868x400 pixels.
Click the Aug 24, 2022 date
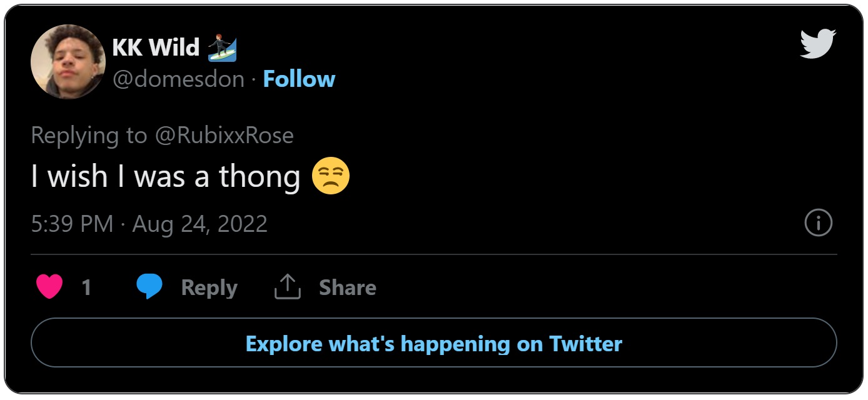tap(200, 224)
